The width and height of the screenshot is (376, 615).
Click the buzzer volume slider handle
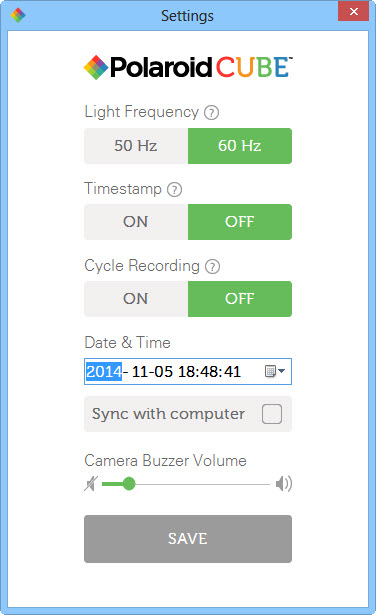pos(129,484)
